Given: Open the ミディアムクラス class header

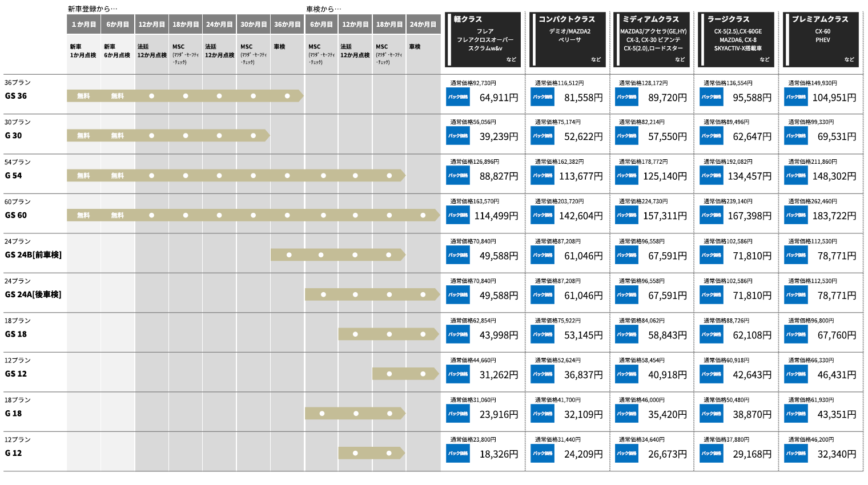Looking at the screenshot, I should (652, 39).
